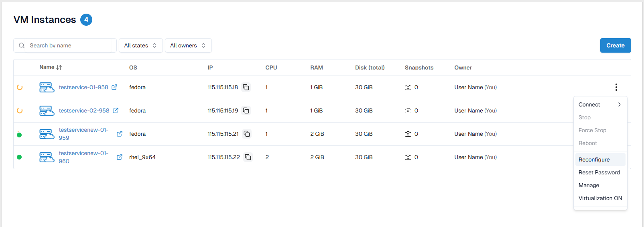Open the testservicenew-01-960 instance link
The height and width of the screenshot is (227, 644).
[x=83, y=157]
